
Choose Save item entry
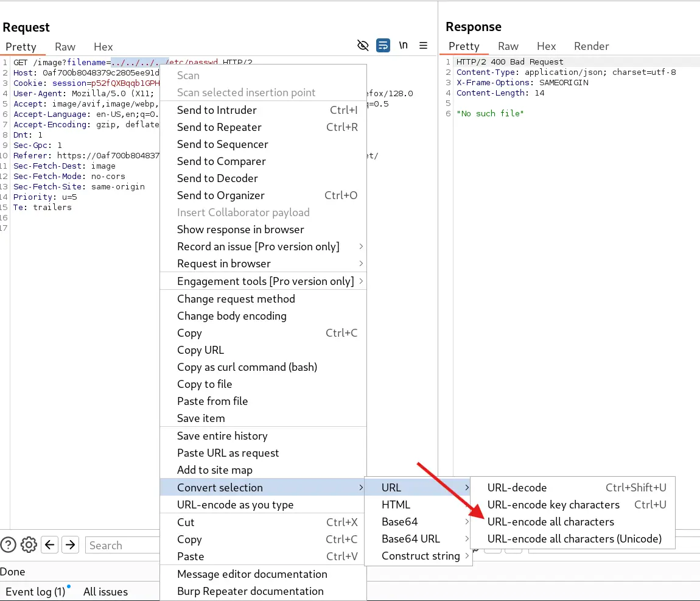[263, 418]
